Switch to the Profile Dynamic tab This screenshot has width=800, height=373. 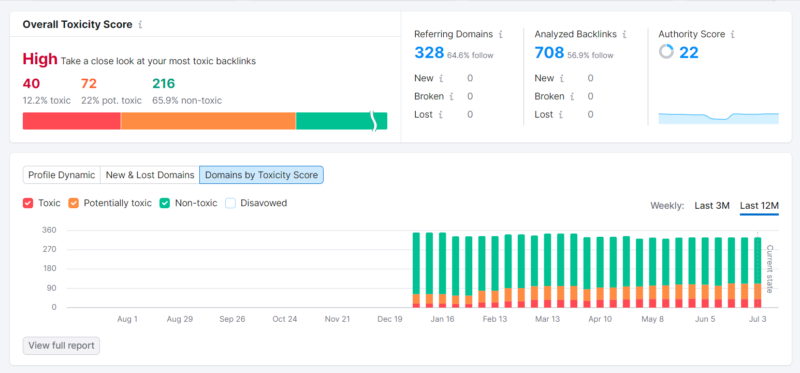(62, 175)
